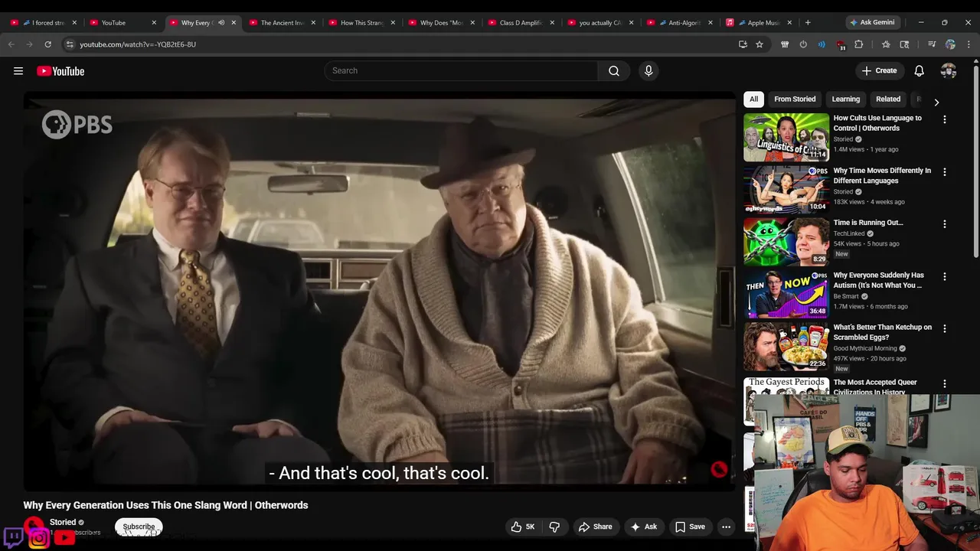980x551 pixels.
Task: Open the notifications bell
Action: (x=920, y=71)
